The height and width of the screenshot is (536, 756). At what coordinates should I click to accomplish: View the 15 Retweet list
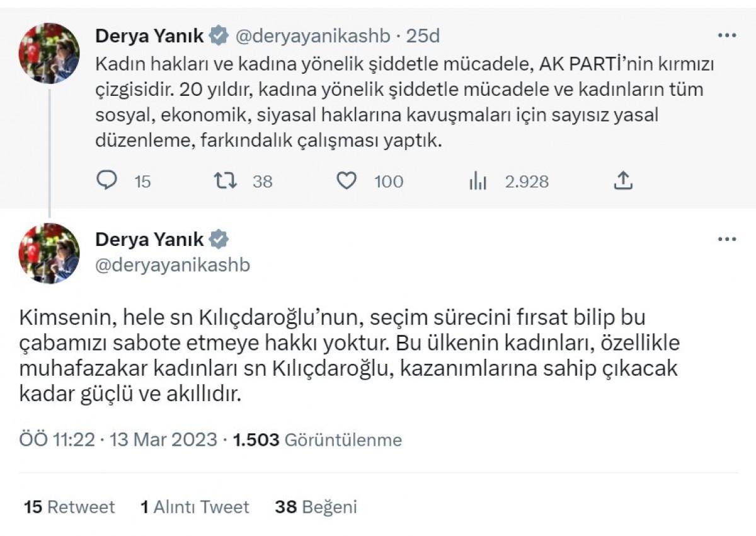(x=69, y=507)
